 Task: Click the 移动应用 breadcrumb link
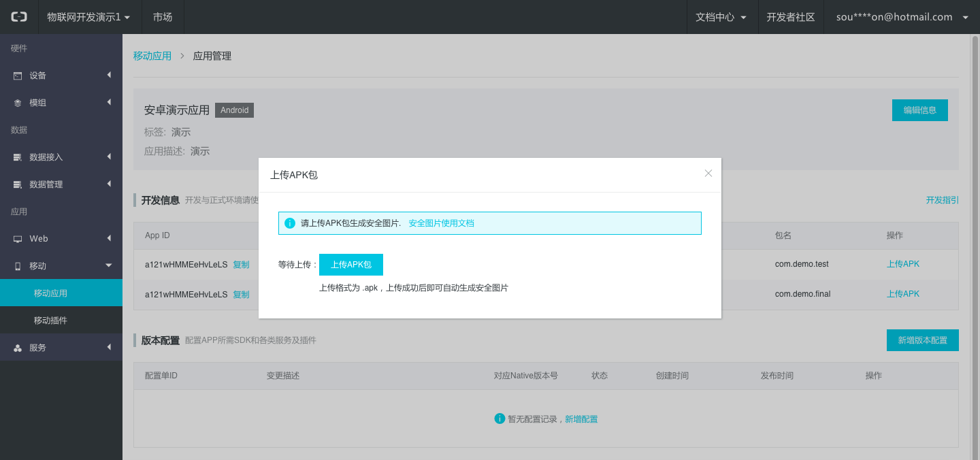152,56
